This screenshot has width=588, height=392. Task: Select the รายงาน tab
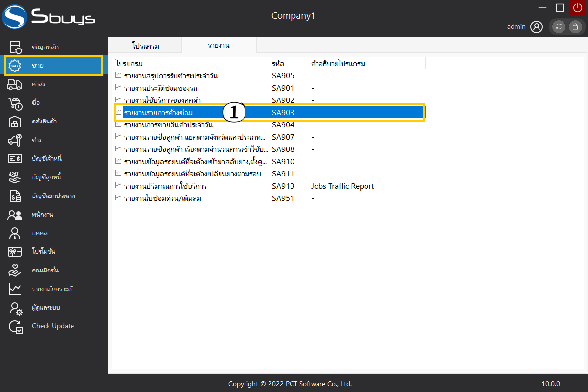tap(219, 45)
